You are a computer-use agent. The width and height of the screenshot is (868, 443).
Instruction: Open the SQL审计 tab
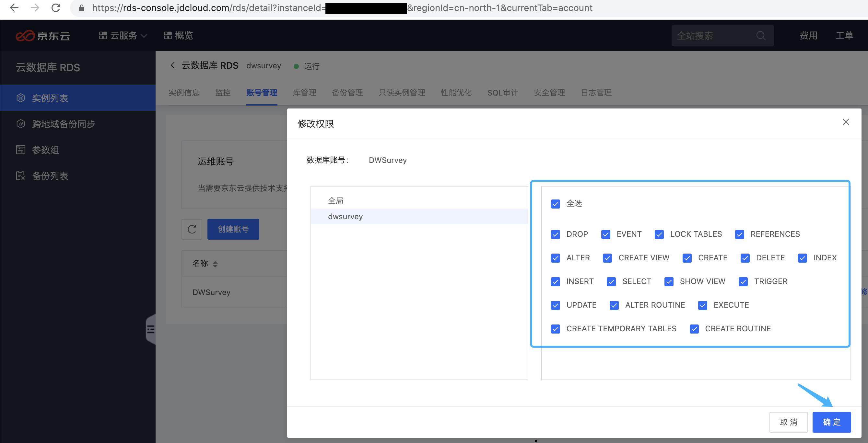pyautogui.click(x=503, y=93)
